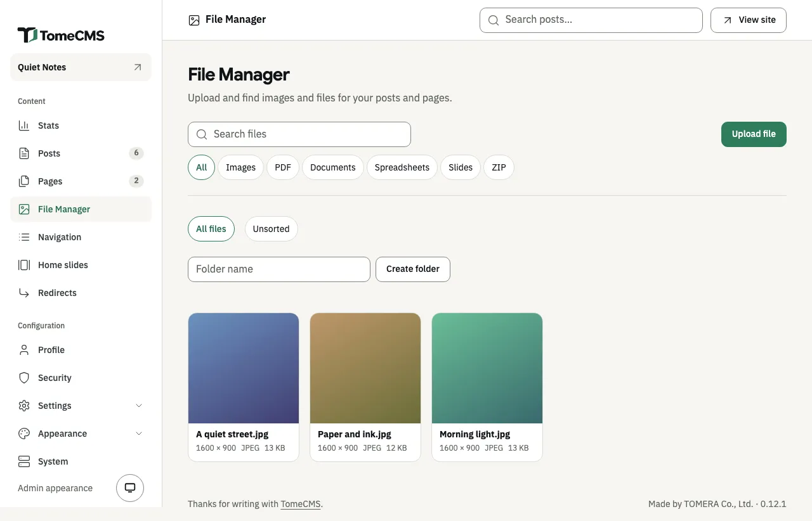
Task: Go to Pages in sidebar
Action: point(81,181)
